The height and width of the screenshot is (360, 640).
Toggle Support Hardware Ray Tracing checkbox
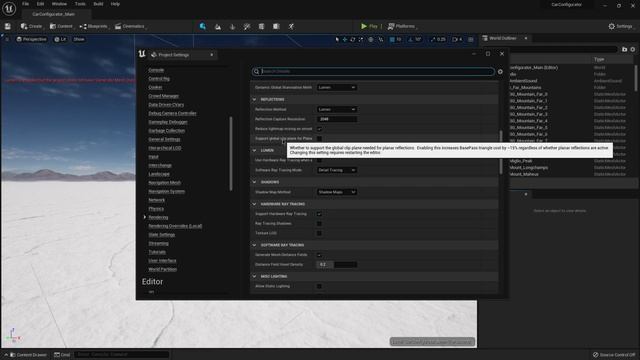319,214
